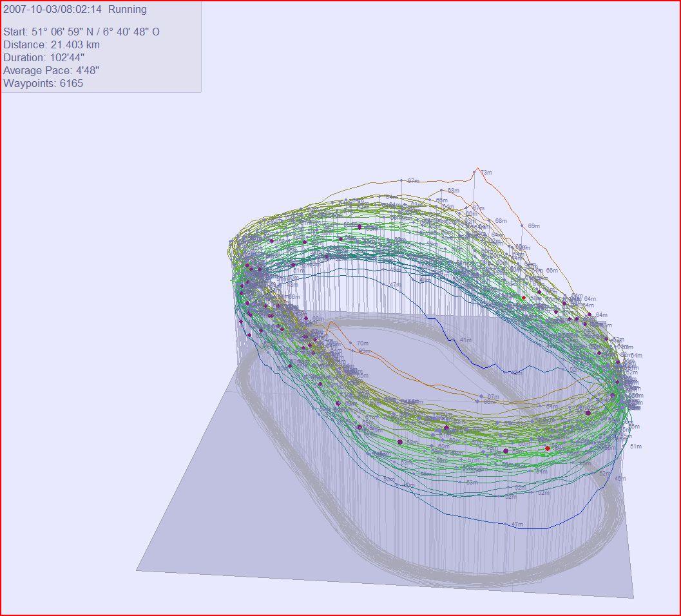Click the "2007-10-03/08:02:14 Running" header text
The image size is (681, 616).
pos(75,10)
